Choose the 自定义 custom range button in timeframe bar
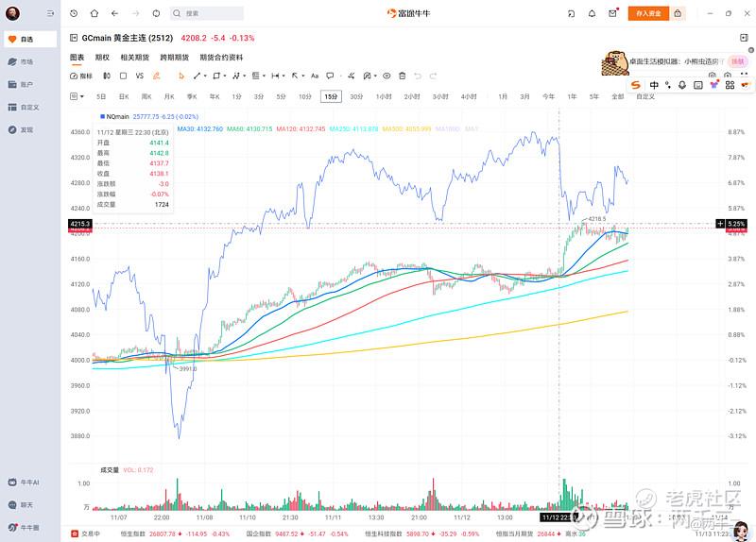This screenshot has height=542, width=756. 645,96
